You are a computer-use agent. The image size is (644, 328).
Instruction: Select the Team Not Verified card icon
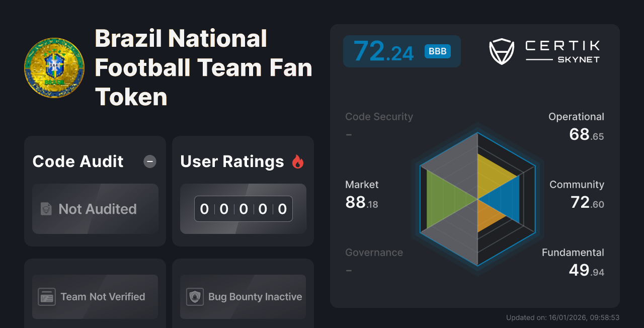[48, 297]
